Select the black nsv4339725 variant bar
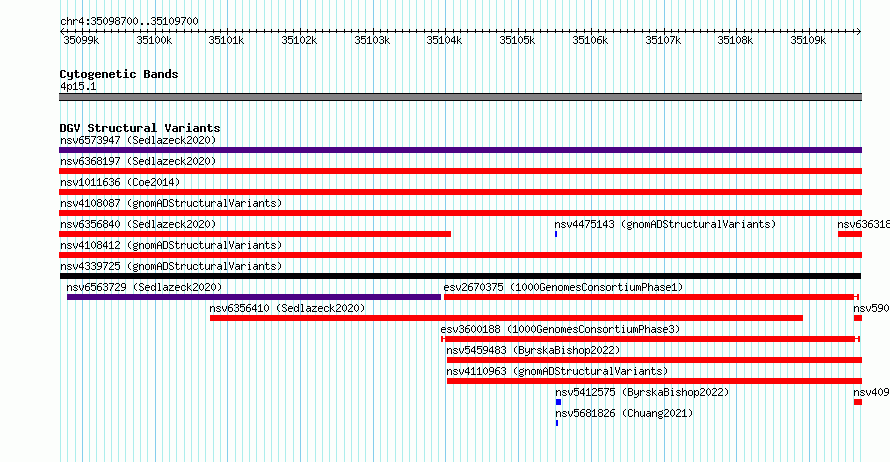The image size is (890, 462). [460, 276]
